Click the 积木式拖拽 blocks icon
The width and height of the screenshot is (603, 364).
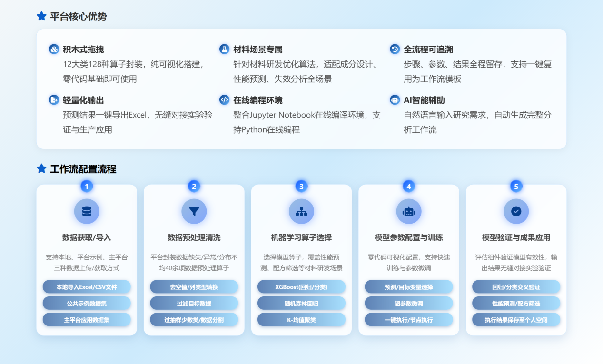[x=54, y=49]
